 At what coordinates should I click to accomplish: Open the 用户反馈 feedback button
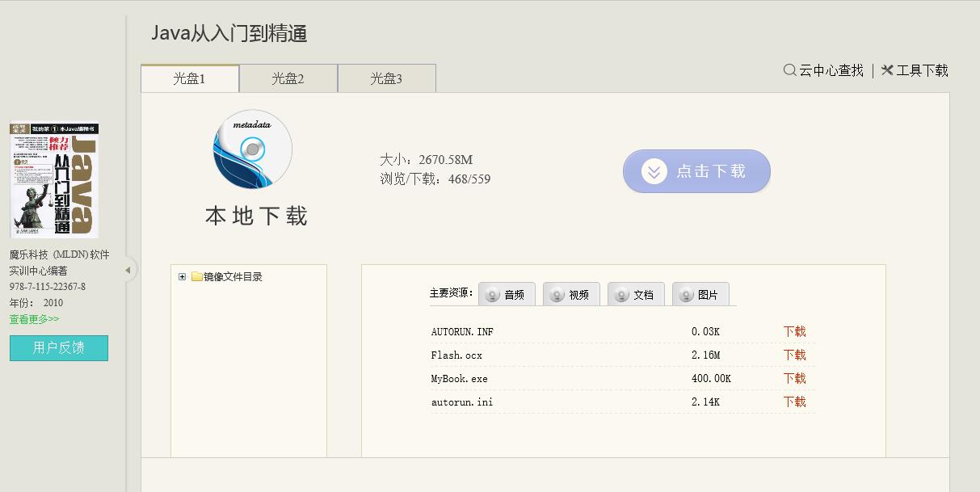click(x=58, y=348)
